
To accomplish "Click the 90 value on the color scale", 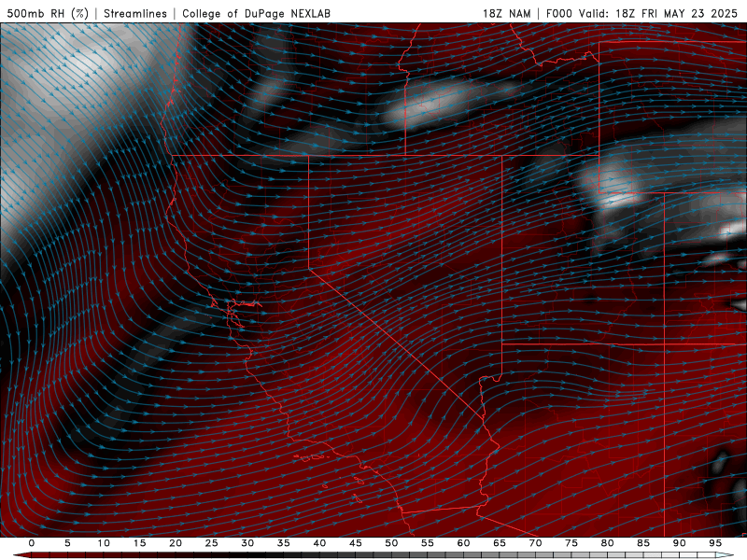I will [679, 543].
